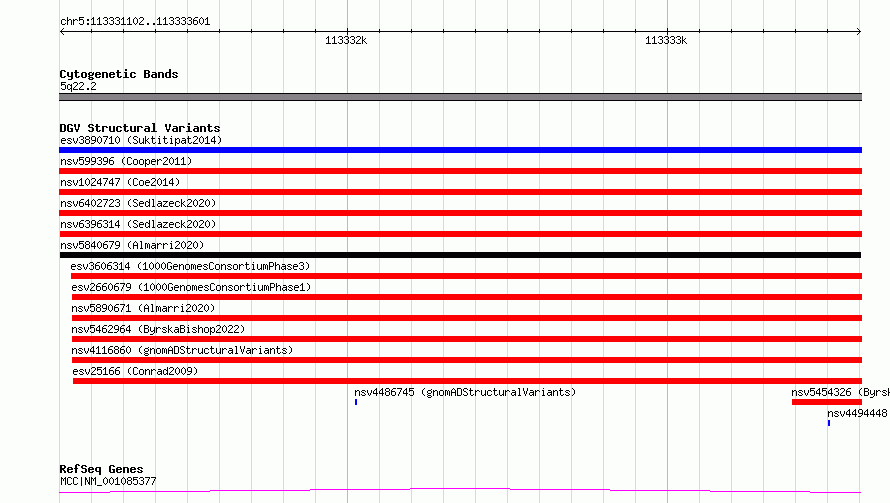Open nsv1024747 (Coe2014) variant label
Viewport: 890px width, 503px height.
[120, 182]
